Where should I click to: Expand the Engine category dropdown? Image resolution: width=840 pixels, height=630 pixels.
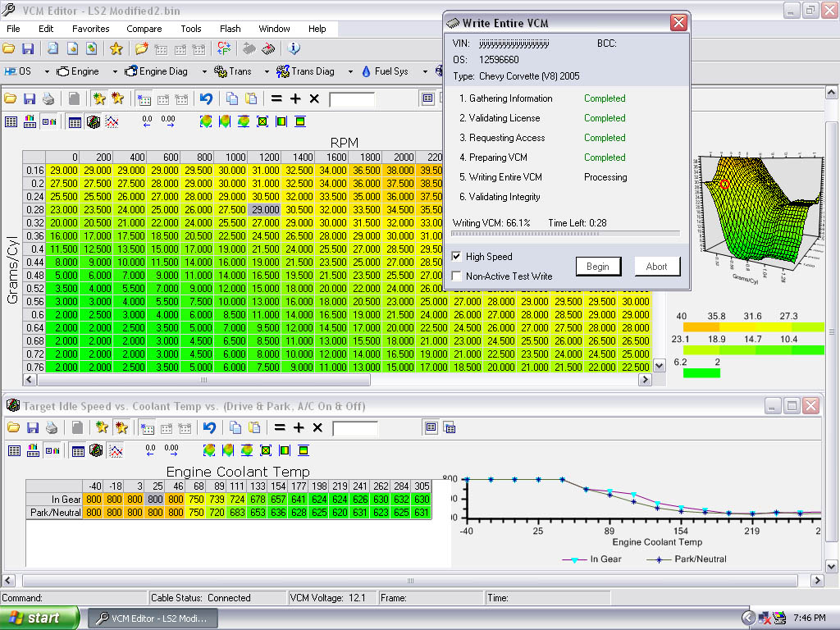114,71
